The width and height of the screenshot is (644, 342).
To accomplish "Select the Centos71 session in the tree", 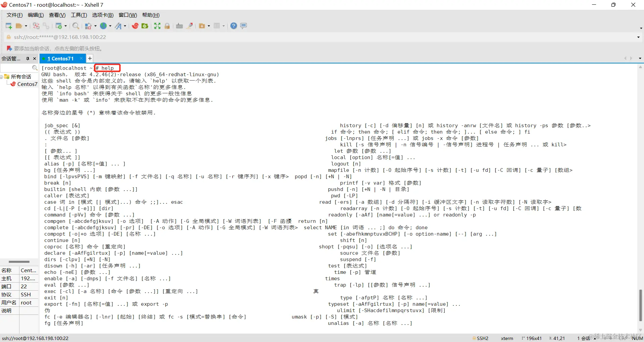I will point(27,84).
